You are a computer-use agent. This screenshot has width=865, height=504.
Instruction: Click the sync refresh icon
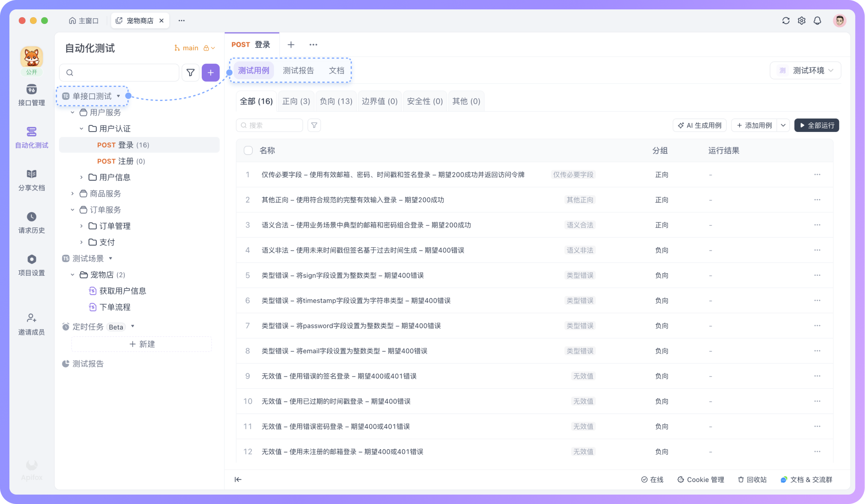(x=786, y=20)
